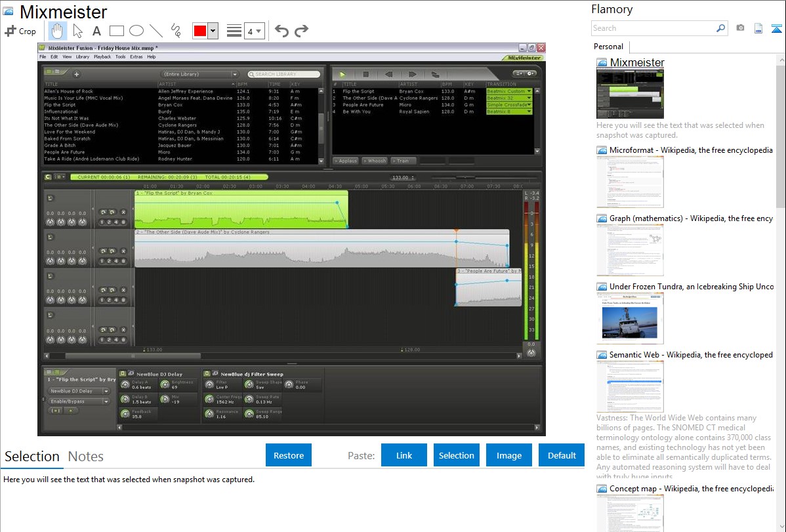The width and height of the screenshot is (786, 532).
Task: Click the line thickness icon
Action: (234, 31)
